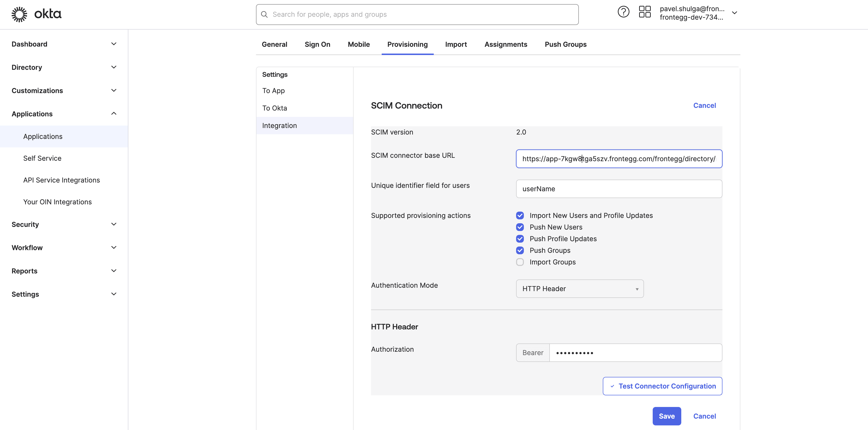Open the Push Groups tab
This screenshot has height=430, width=868.
566,45
